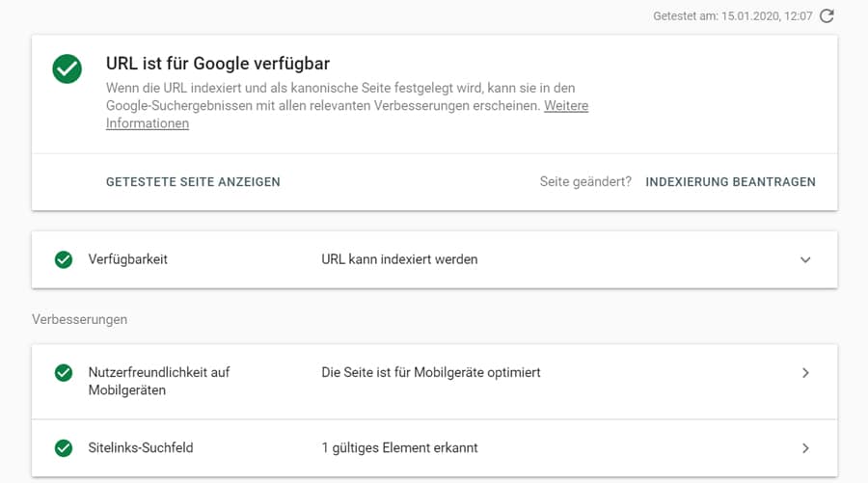Select the Verfügbarkeit row label
This screenshot has width=868, height=483.
(127, 259)
